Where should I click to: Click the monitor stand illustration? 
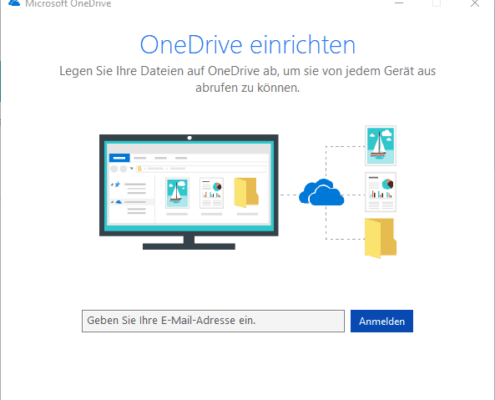(x=189, y=243)
